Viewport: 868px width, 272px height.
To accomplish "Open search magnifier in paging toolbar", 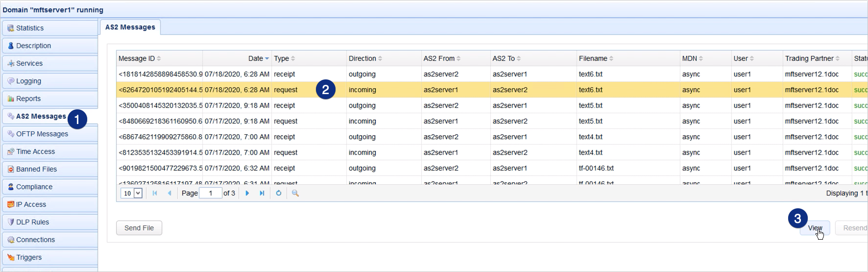I will (x=295, y=193).
